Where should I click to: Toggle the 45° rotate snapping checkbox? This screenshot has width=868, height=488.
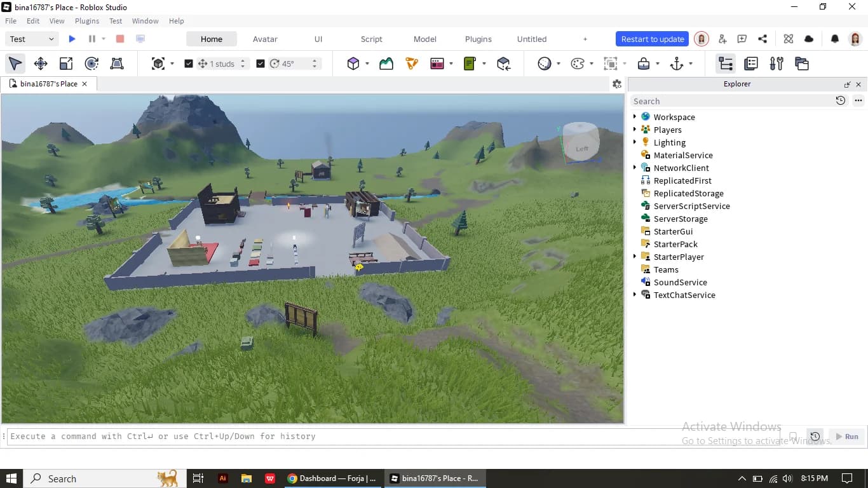click(261, 64)
